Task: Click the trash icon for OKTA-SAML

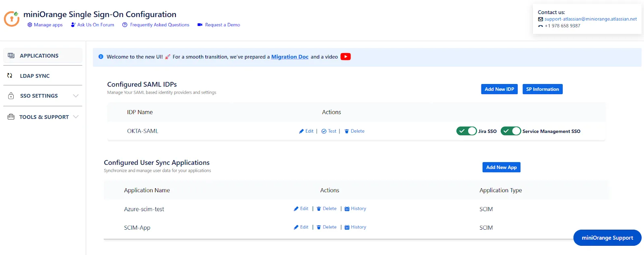Action: point(347,132)
